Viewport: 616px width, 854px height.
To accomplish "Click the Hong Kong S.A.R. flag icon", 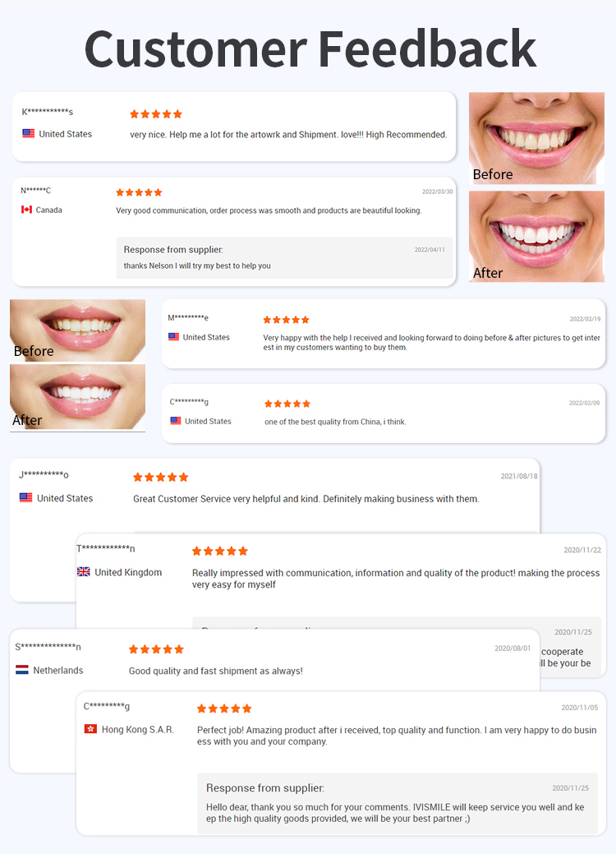I will 90,729.
